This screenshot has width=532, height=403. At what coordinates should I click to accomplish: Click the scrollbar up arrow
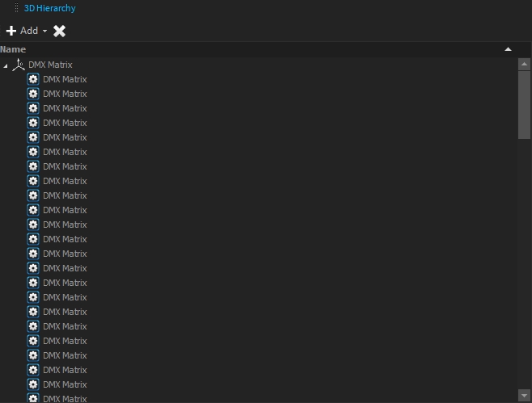(x=524, y=64)
